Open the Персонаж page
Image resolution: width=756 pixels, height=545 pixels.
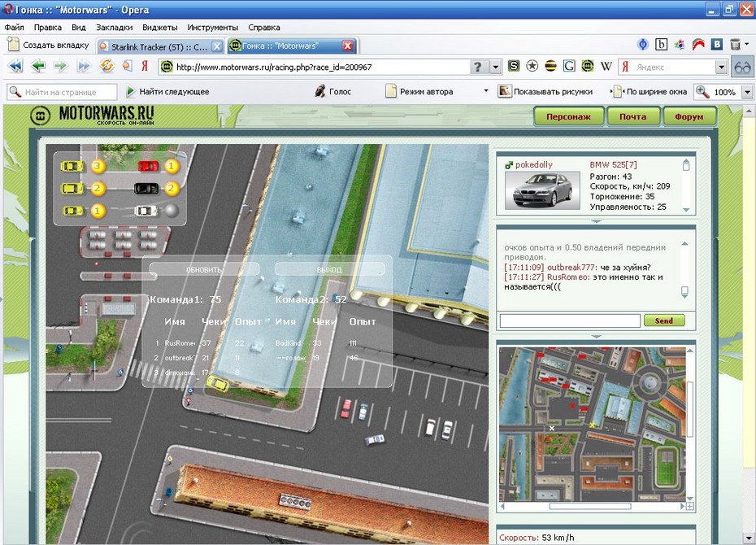569,116
